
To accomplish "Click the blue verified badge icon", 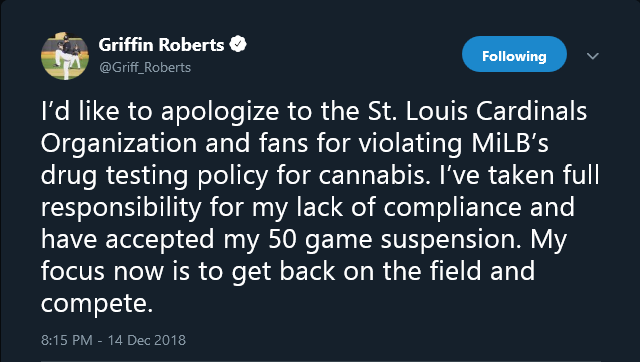I will pyautogui.click(x=238, y=44).
